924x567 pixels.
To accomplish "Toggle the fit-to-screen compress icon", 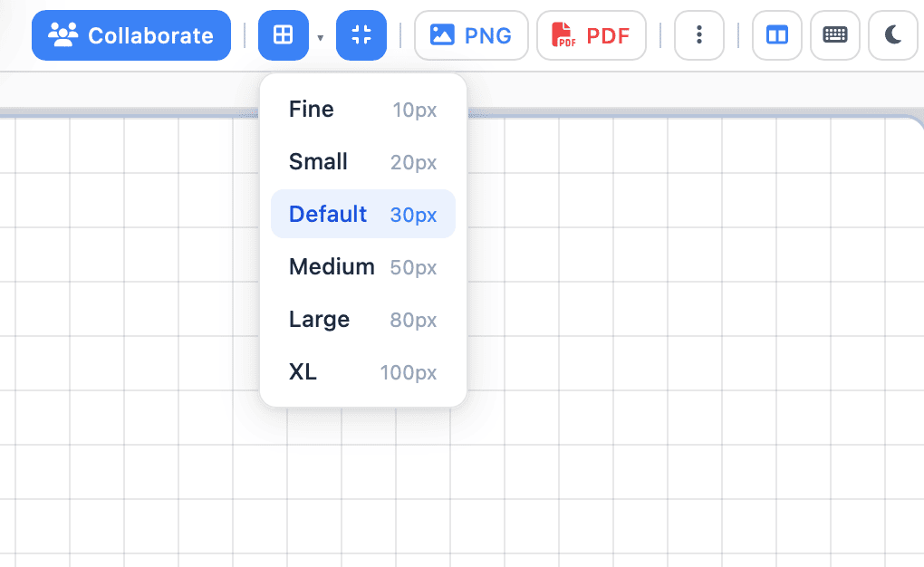I will click(x=361, y=35).
